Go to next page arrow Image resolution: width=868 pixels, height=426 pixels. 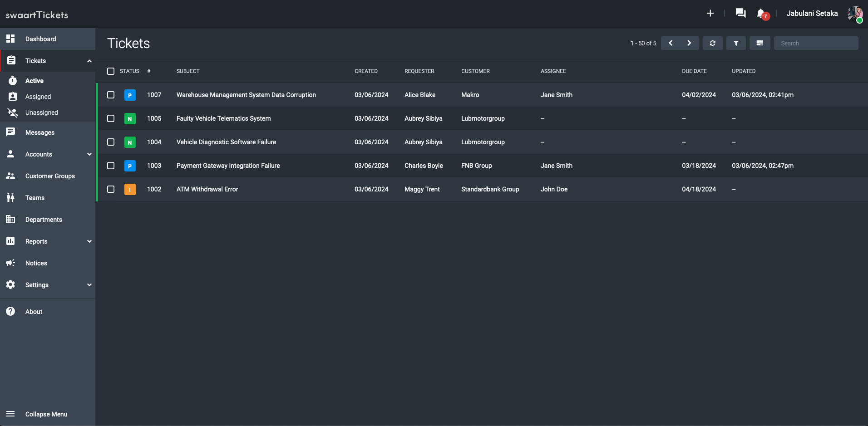689,43
